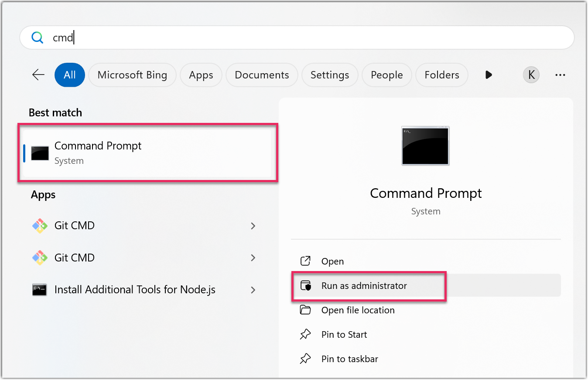
Task: Switch to the Apps filter tab
Action: pos(201,75)
